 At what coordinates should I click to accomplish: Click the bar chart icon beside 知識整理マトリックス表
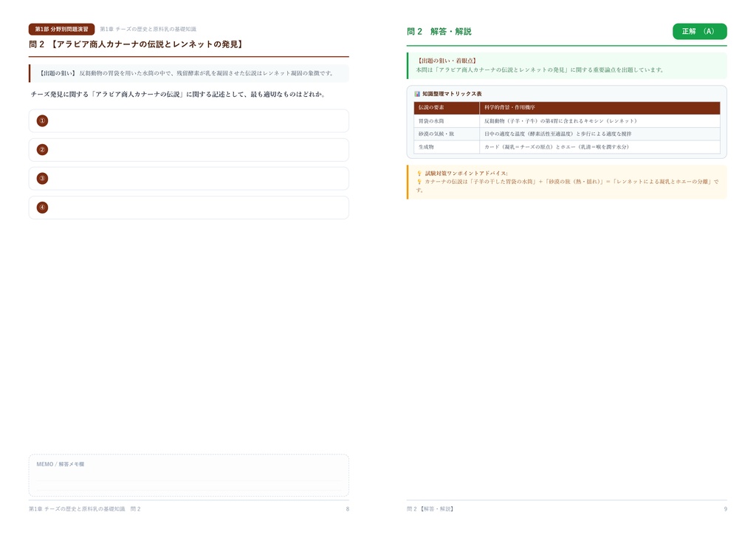417,94
